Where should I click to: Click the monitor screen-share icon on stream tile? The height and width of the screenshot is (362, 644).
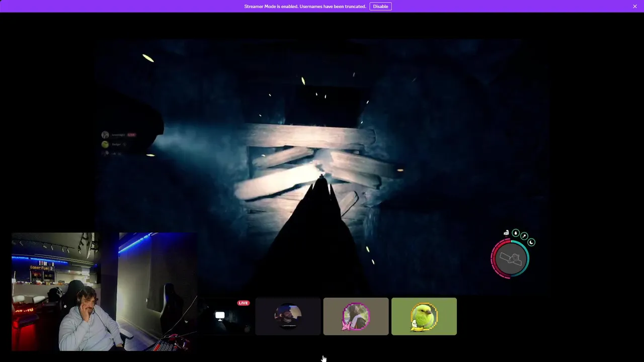point(220,316)
